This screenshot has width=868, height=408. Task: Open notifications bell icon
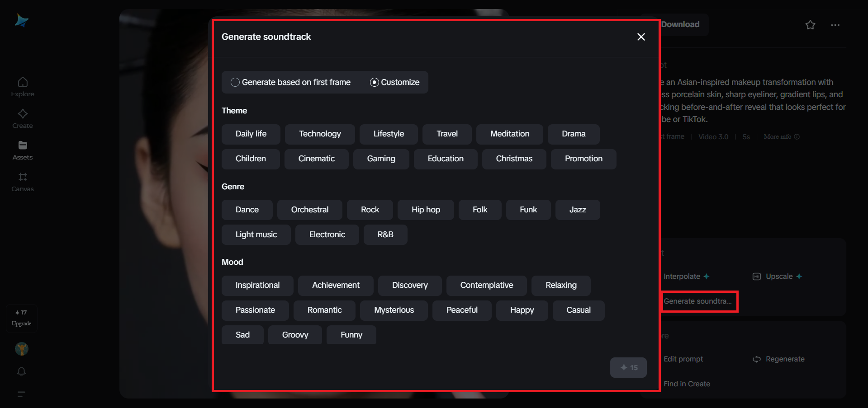[x=21, y=371]
